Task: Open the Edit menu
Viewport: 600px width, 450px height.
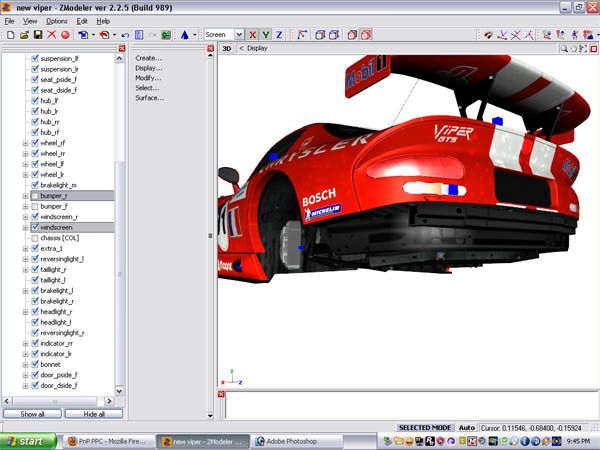Action: coord(82,20)
